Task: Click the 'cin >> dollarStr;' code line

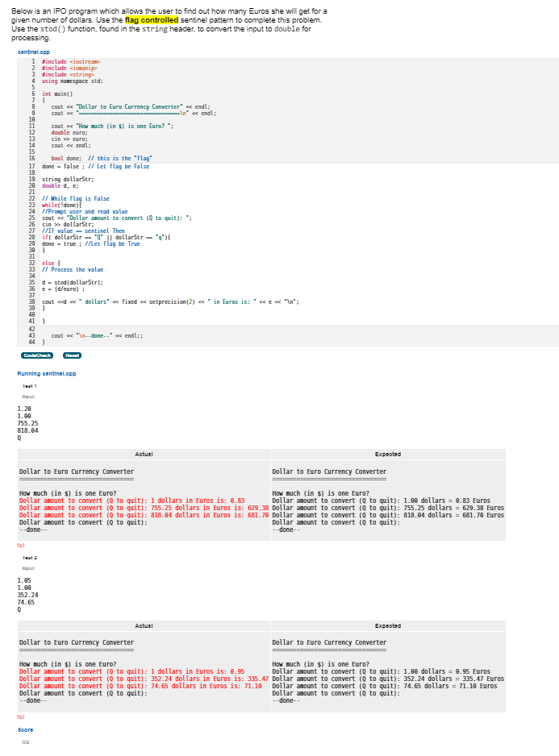Action: point(68,224)
